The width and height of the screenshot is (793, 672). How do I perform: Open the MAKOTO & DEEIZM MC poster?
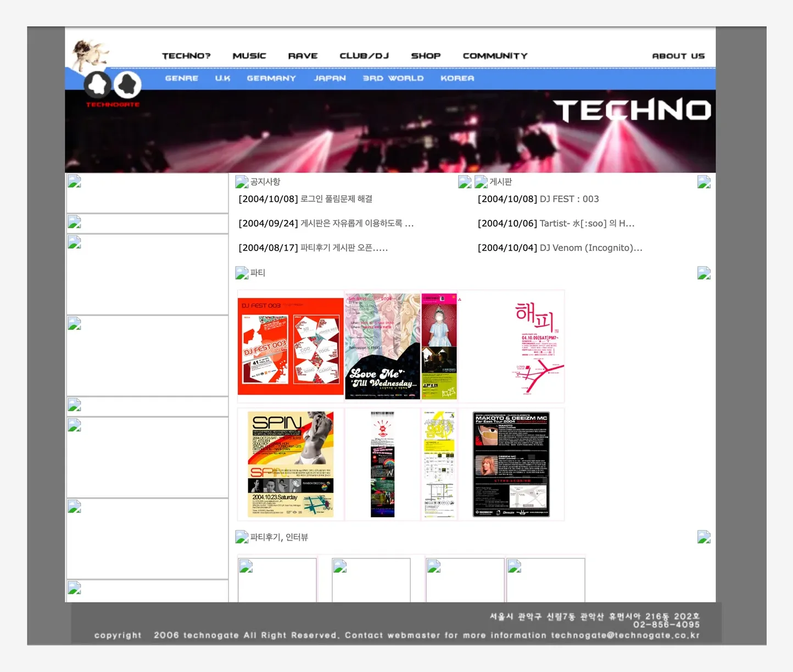point(511,464)
